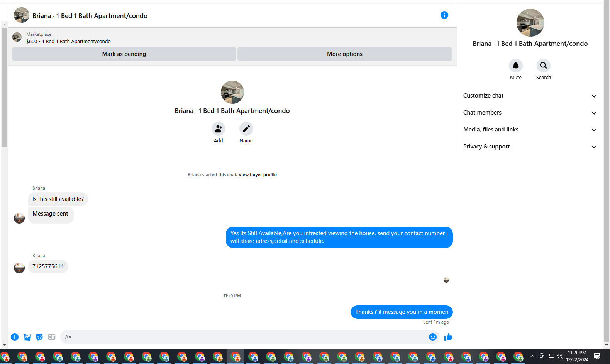Open Windows notification center

[597, 356]
